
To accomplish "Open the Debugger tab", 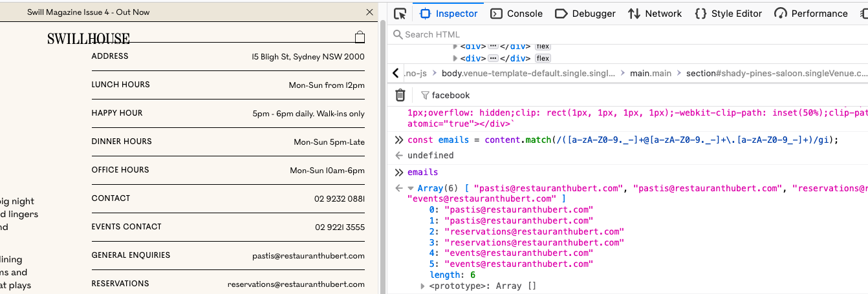I will click(585, 14).
